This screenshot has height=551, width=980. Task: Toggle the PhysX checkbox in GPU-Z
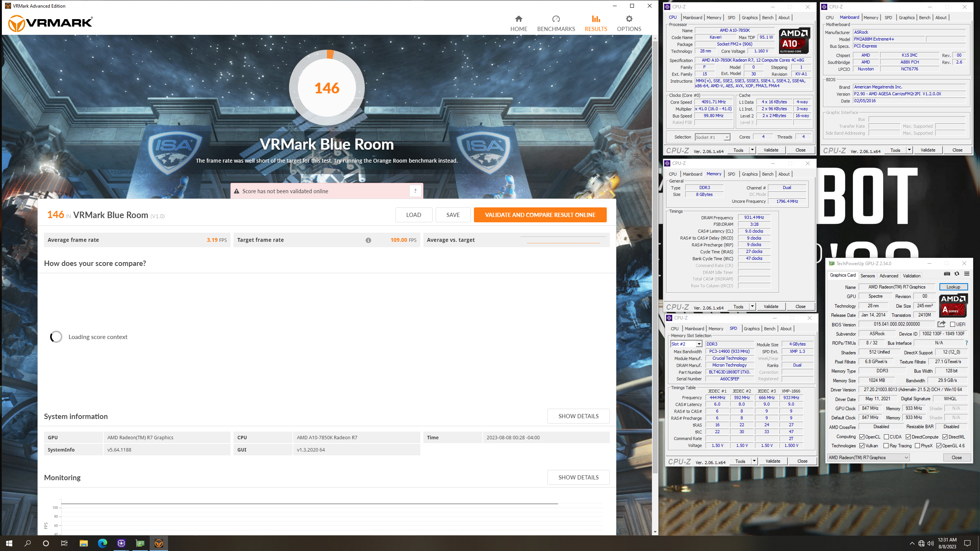coord(917,445)
